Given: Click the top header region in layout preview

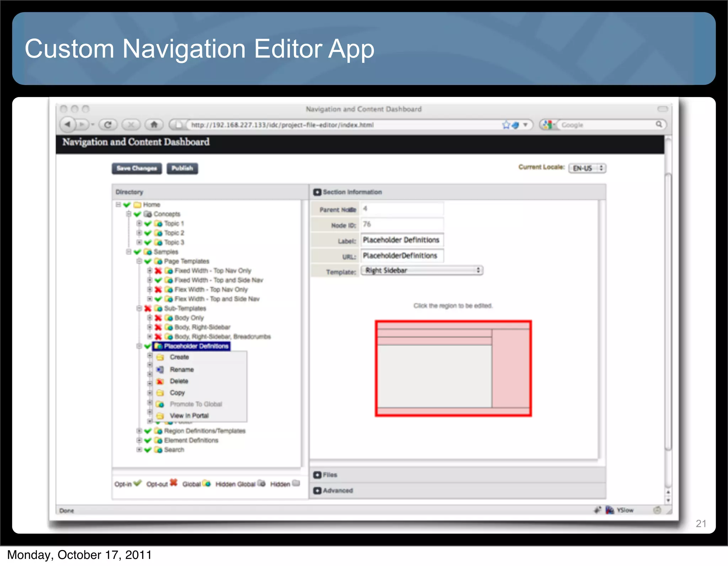Looking at the screenshot, I should [453, 325].
